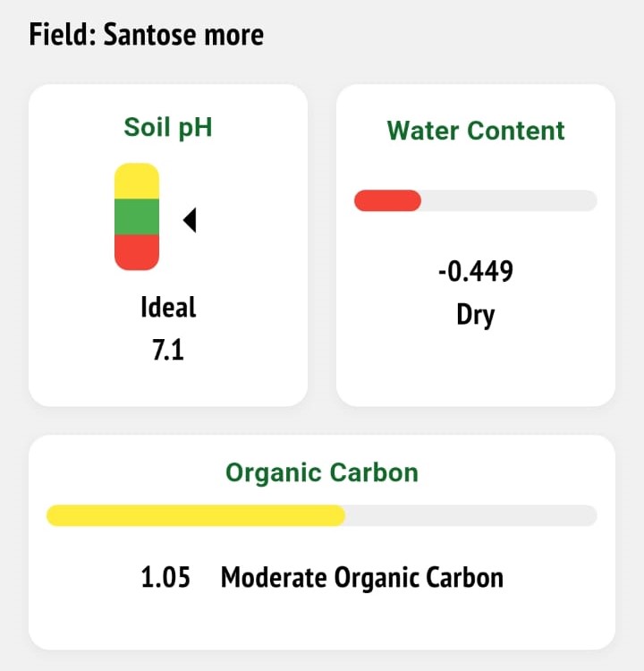Image resolution: width=644 pixels, height=671 pixels.
Task: Select the red segment of pH gauge
Action: tap(137, 252)
